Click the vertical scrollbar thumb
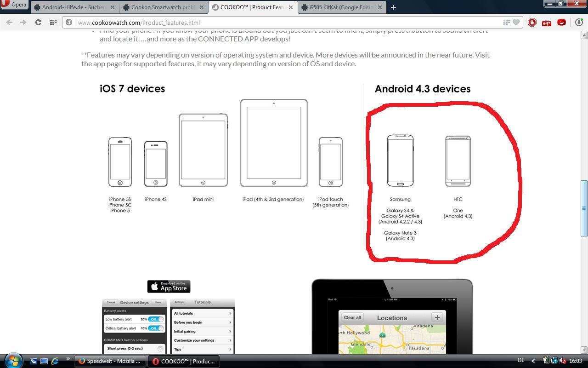Image resolution: width=588 pixels, height=368 pixels. click(x=584, y=208)
